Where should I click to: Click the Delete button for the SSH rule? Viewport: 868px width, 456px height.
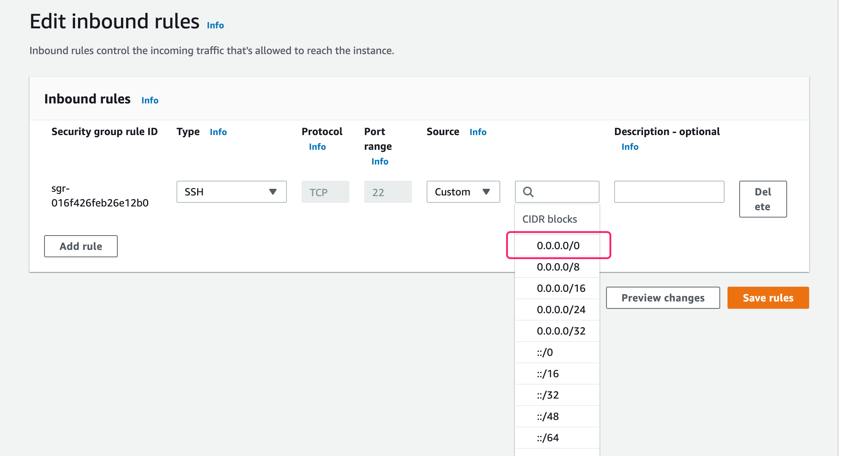point(762,199)
